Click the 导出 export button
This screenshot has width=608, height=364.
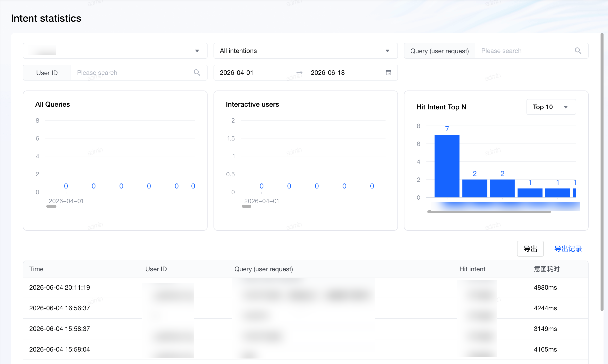(530, 249)
